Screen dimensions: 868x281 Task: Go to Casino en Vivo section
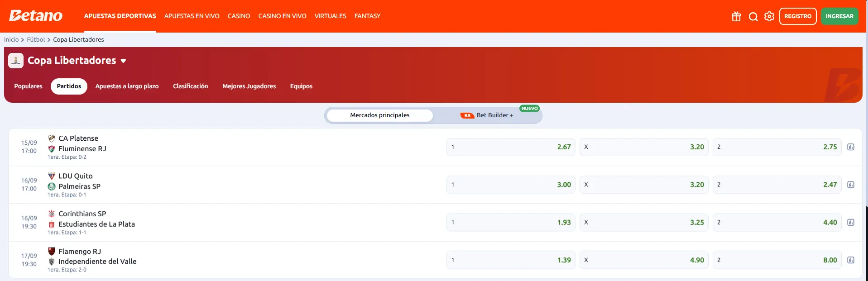(283, 16)
